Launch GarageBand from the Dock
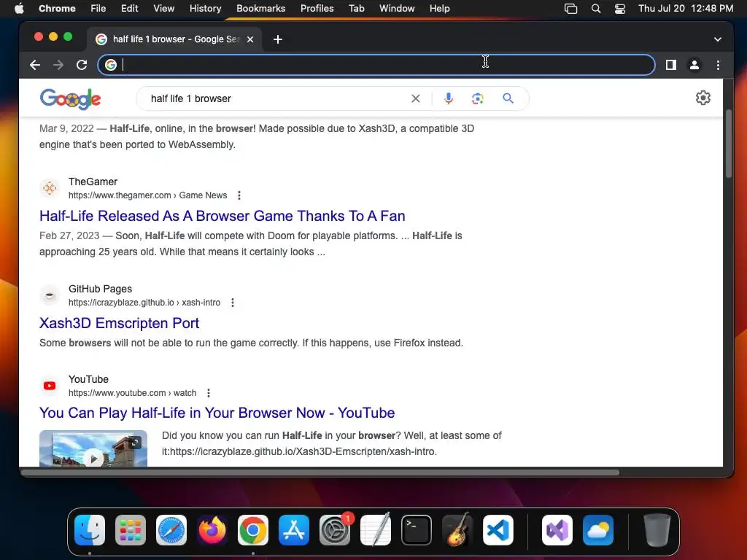 (x=457, y=530)
